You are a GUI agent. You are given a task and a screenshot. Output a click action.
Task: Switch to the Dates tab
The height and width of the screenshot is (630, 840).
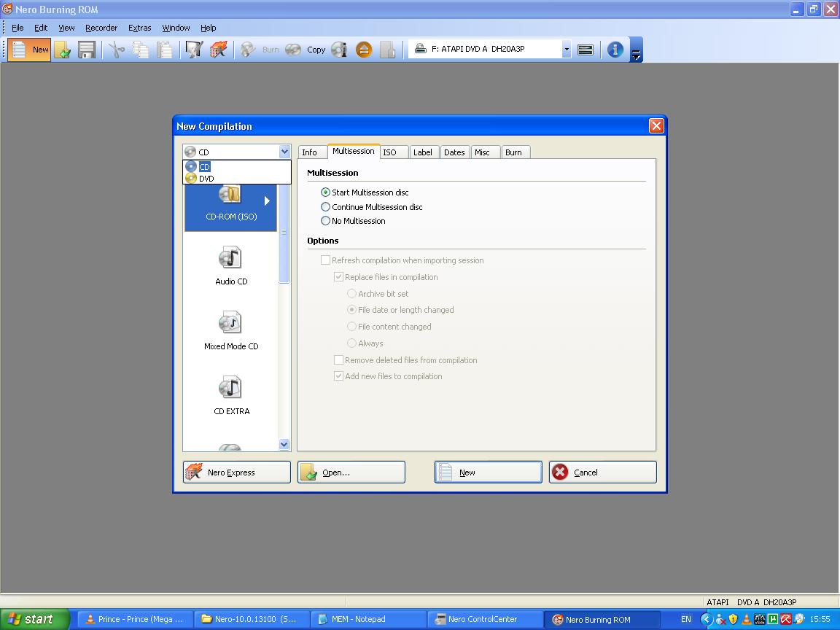coord(454,152)
